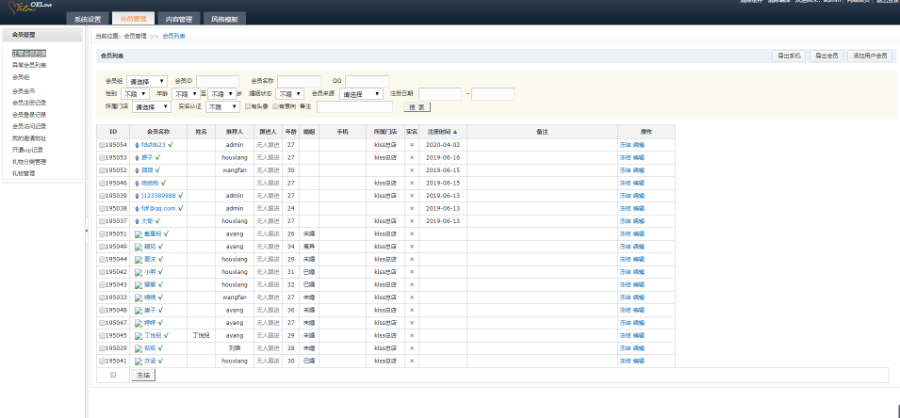Viewport: 900px width, 418px height.
Task: Click the green checkmark beside fdf@qq.com
Action: point(183,208)
